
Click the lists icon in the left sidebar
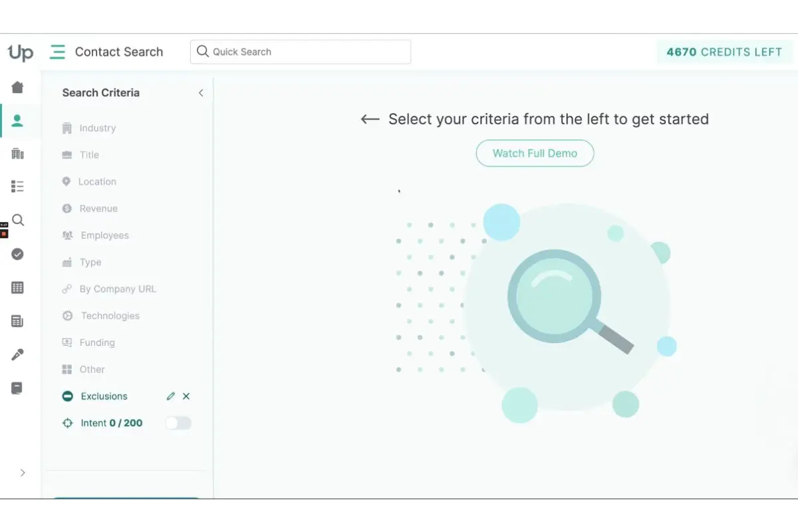click(x=17, y=187)
